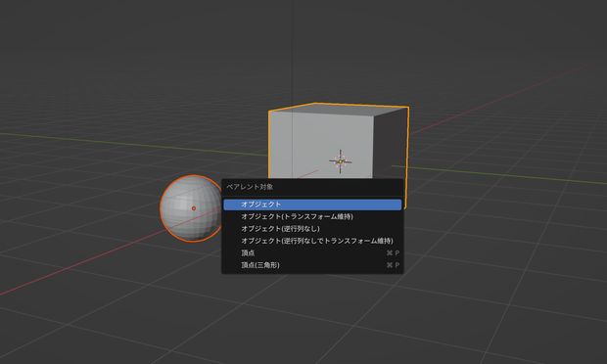Viewport: 607px width, 364px height.
Task: Choose the 頂点(三角形) menu entry
Action: point(312,265)
